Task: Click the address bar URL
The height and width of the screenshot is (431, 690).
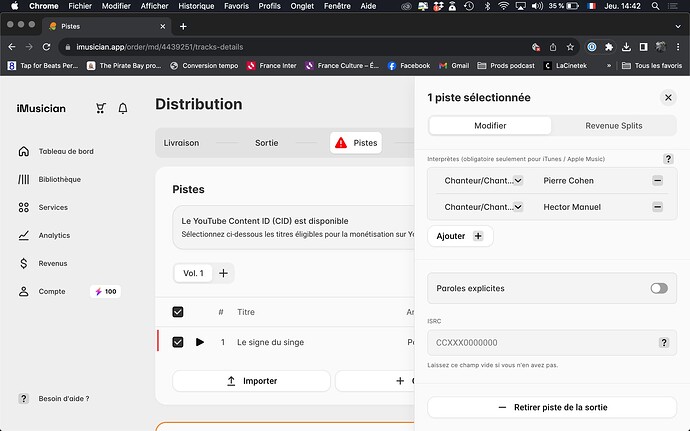Action: coord(160,47)
